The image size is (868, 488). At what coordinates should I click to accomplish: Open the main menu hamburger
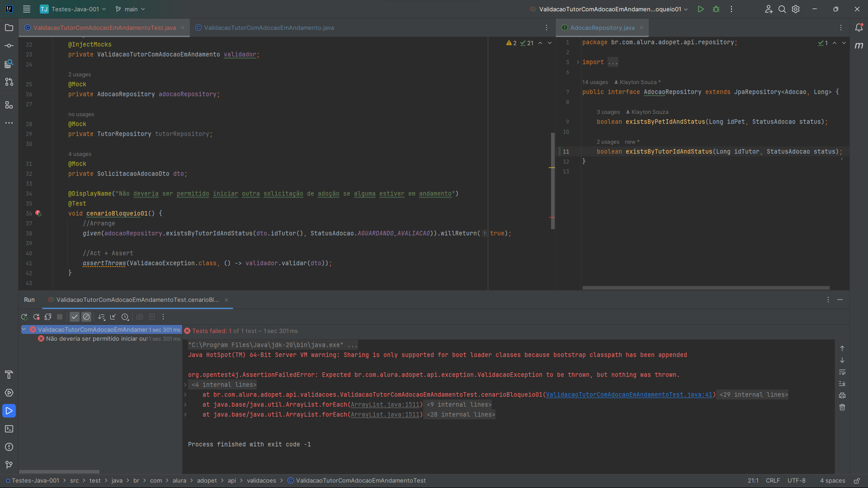tap(27, 9)
